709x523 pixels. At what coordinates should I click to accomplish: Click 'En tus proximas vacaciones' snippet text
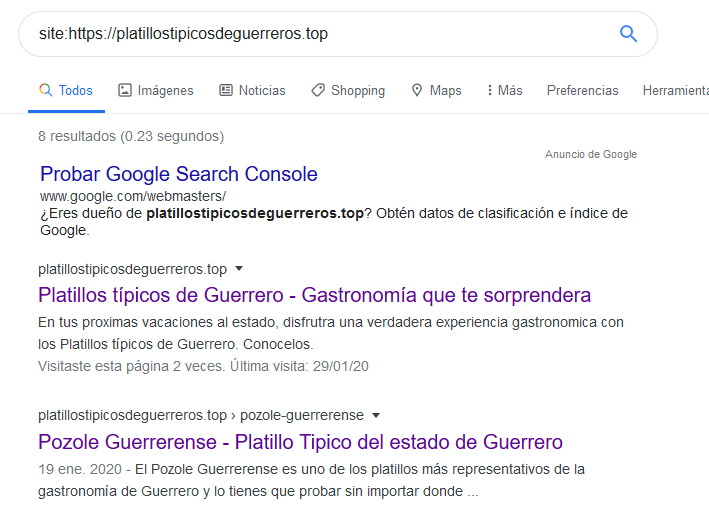(x=331, y=333)
